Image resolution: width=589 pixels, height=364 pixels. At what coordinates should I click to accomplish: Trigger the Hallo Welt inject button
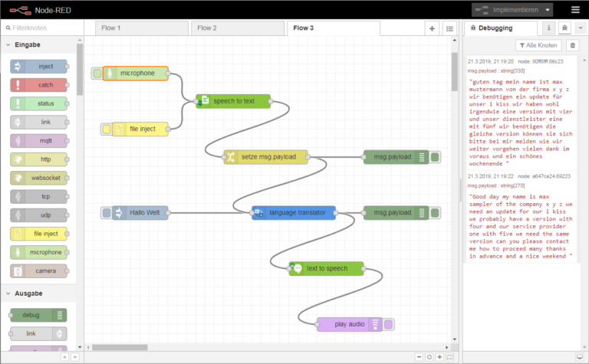click(107, 213)
